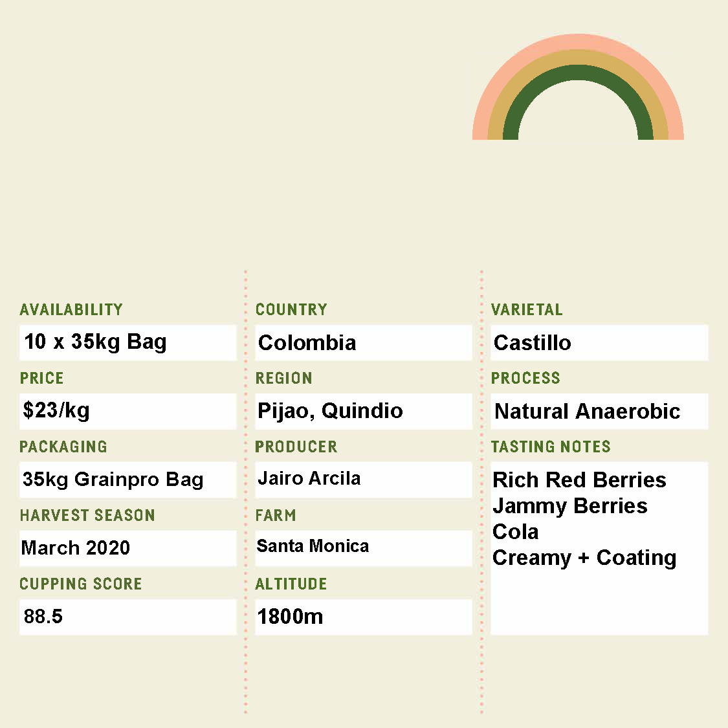Click the pink outer rainbow arc
This screenshot has height=728, width=728.
[578, 41]
